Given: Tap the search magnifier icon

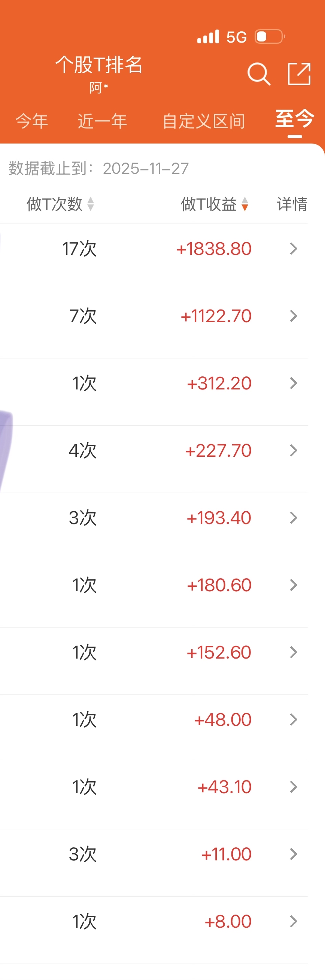Looking at the screenshot, I should [x=259, y=74].
